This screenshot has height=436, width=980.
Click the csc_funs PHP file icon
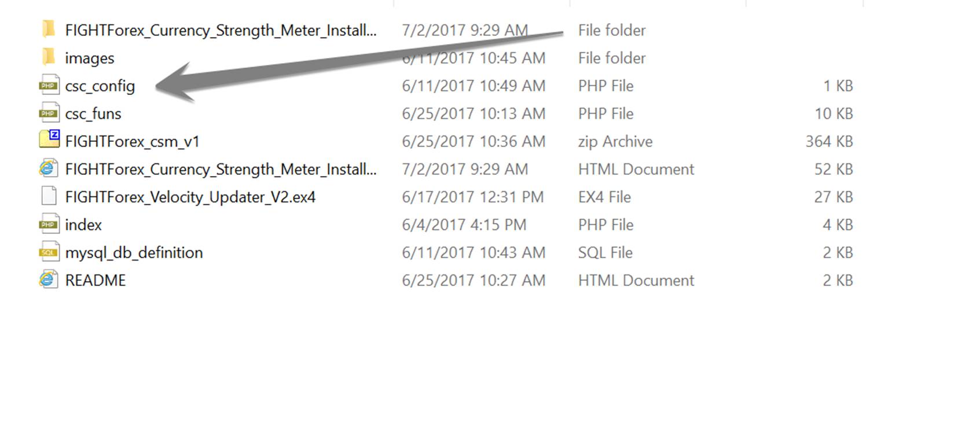pyautogui.click(x=49, y=113)
